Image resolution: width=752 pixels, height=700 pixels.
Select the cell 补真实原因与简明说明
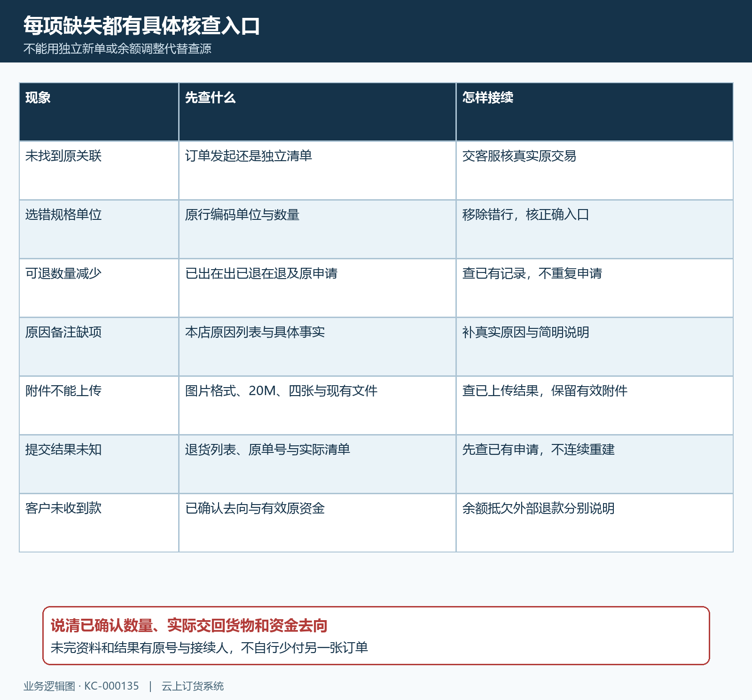[595, 347]
